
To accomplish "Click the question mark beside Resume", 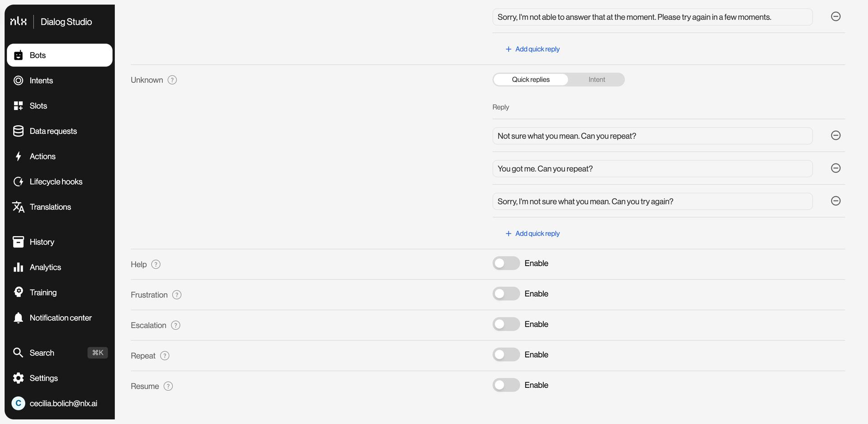I will (168, 386).
